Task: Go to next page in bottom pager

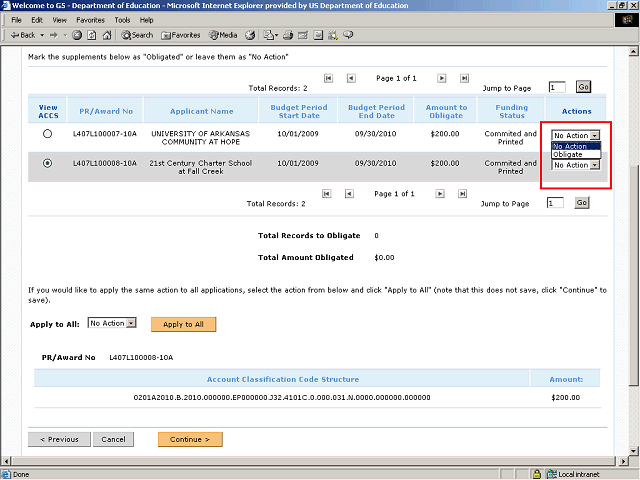Action: coord(440,193)
